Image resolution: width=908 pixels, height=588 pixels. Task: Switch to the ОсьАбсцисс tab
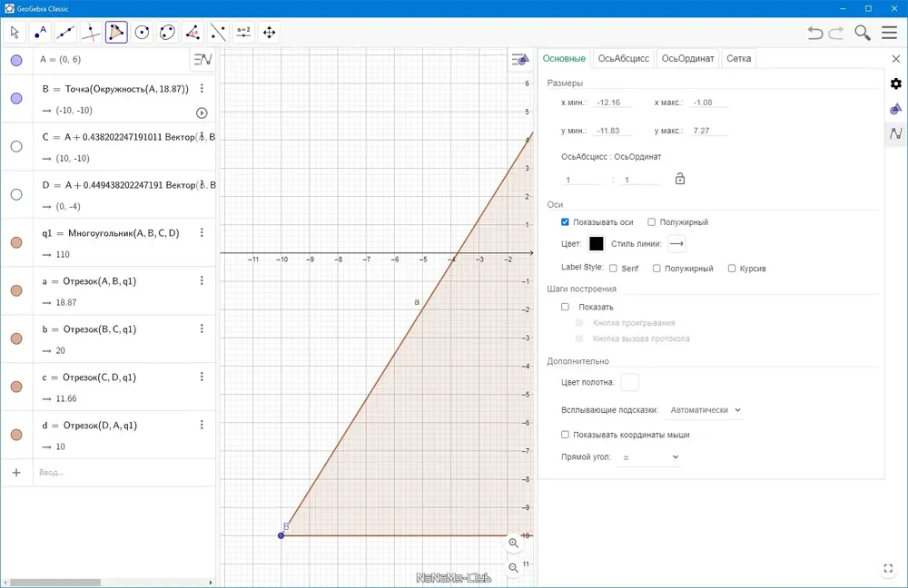(x=623, y=58)
